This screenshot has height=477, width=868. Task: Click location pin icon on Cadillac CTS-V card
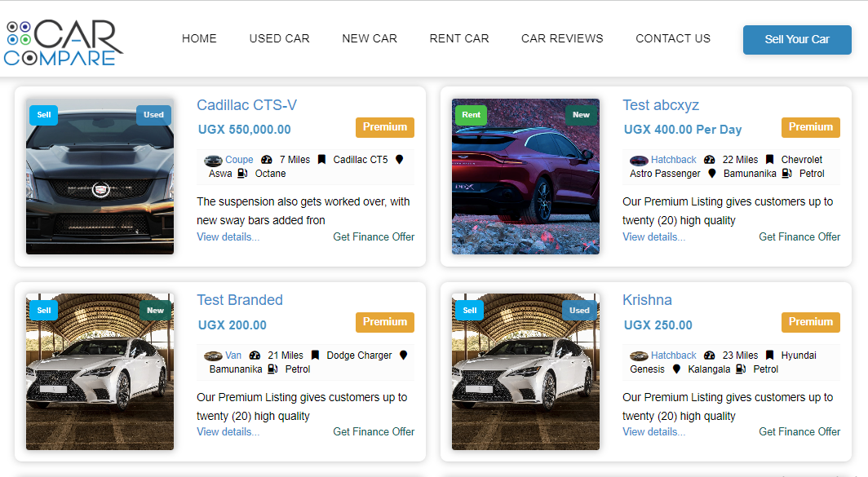pyautogui.click(x=399, y=159)
